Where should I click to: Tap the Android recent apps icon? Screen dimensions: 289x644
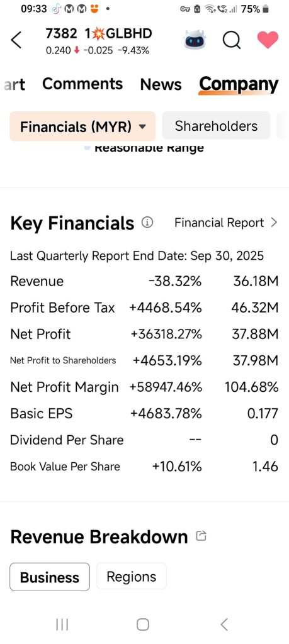[x=62, y=625]
